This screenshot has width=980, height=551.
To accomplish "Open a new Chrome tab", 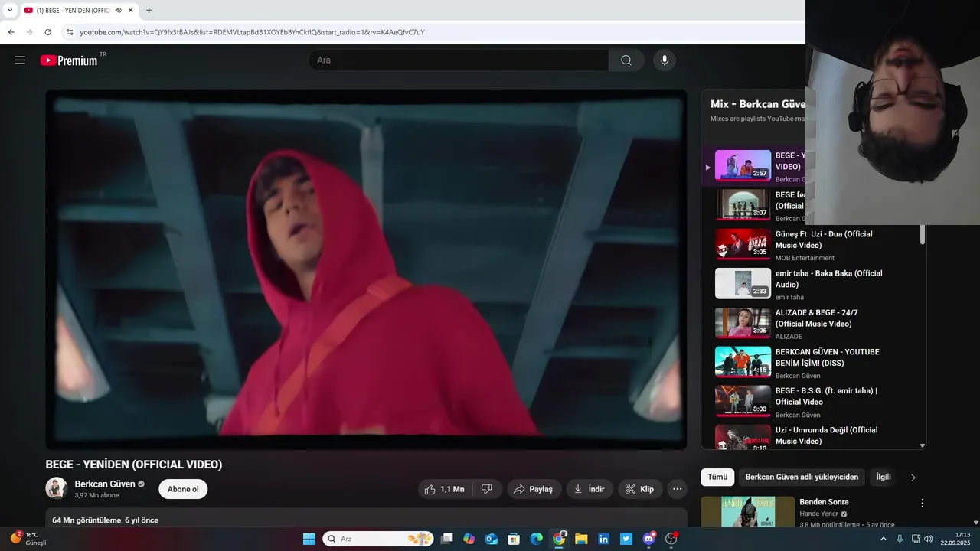I will pyautogui.click(x=149, y=10).
